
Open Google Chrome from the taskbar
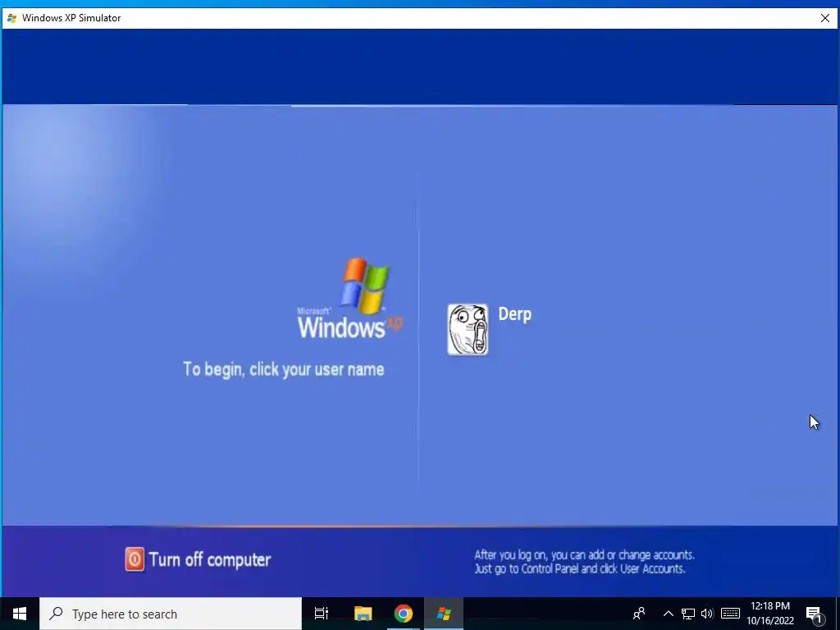pos(404,614)
